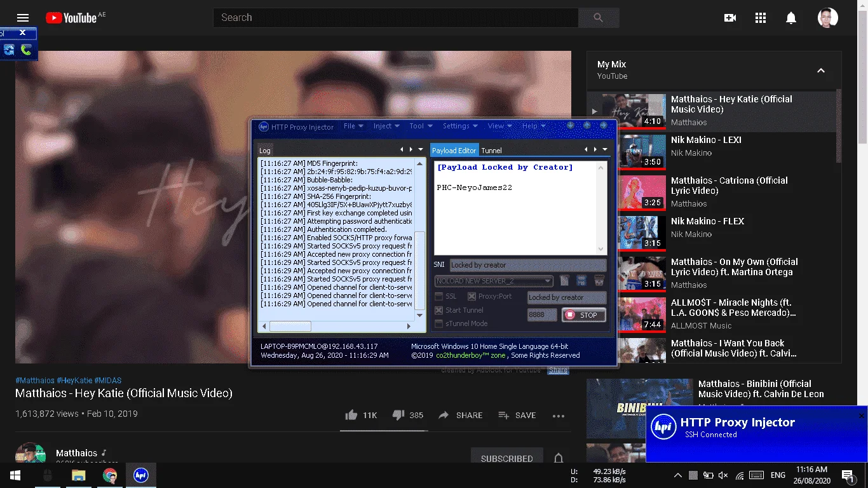Open the Settings menu dropdown
The height and width of the screenshot is (488, 868).
(460, 126)
